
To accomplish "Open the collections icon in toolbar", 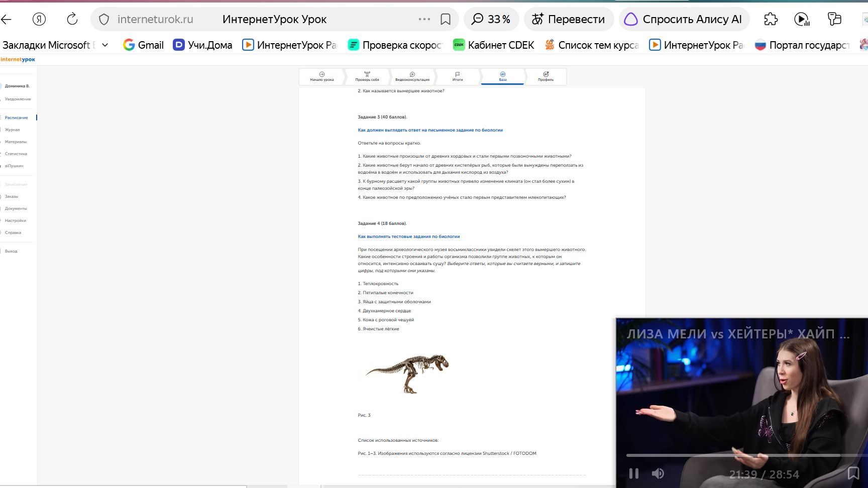I will click(834, 19).
